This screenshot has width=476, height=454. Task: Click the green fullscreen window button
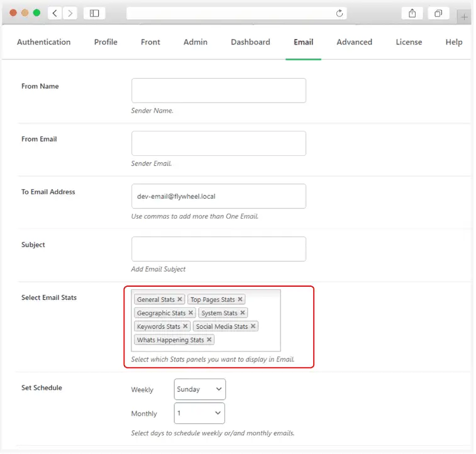click(36, 13)
